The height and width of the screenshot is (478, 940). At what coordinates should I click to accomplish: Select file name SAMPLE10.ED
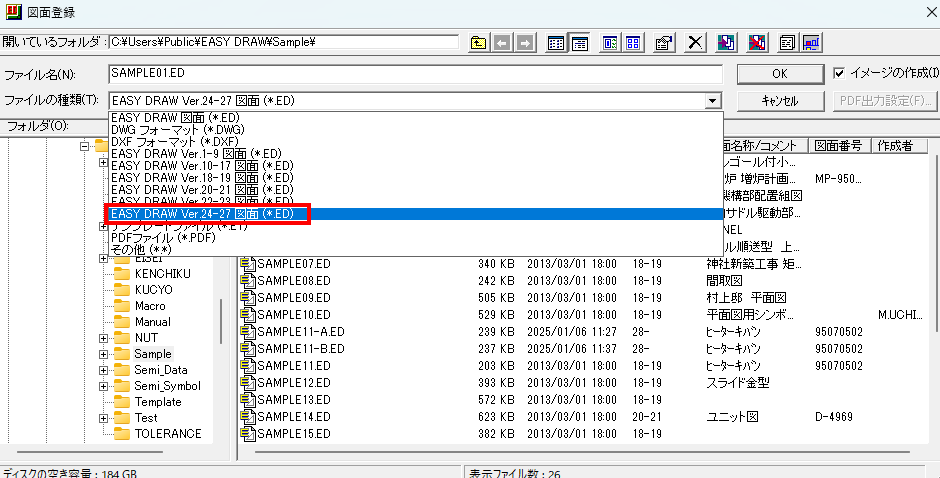click(294, 314)
